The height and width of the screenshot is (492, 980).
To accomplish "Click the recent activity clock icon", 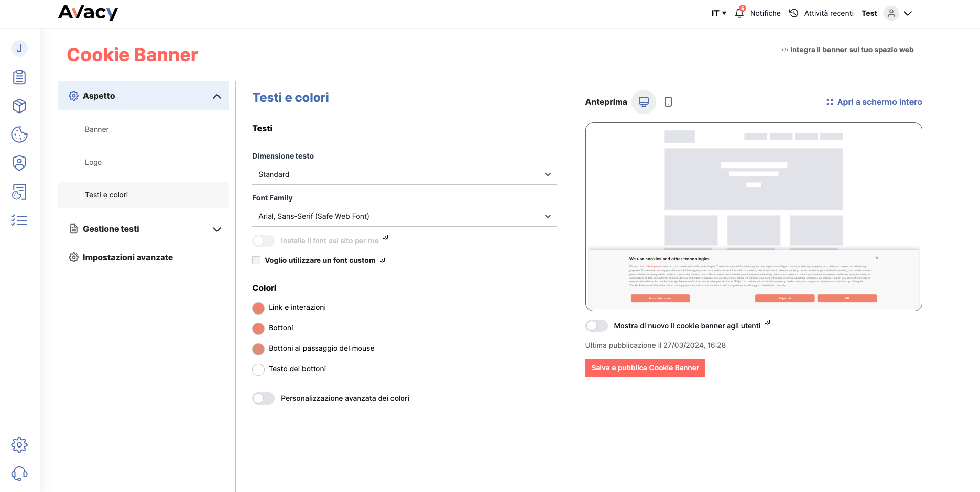I will [794, 13].
